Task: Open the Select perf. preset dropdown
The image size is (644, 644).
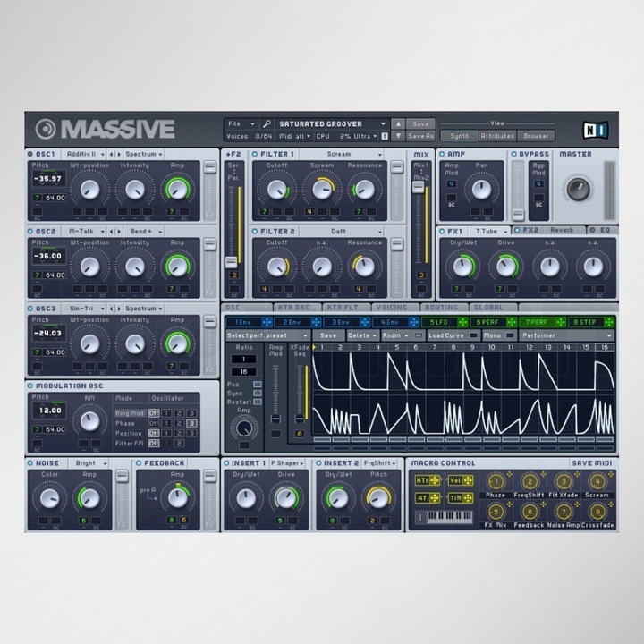Action: coord(267,335)
